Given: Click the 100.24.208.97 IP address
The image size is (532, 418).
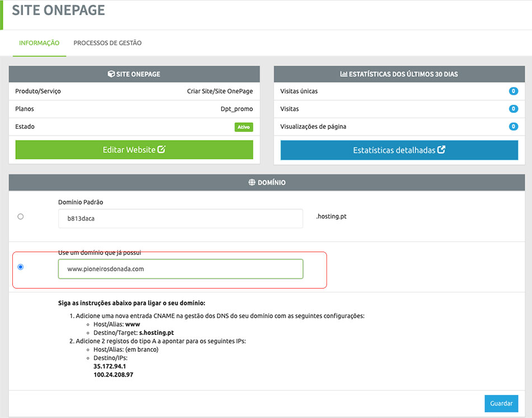Looking at the screenshot, I should tap(113, 374).
